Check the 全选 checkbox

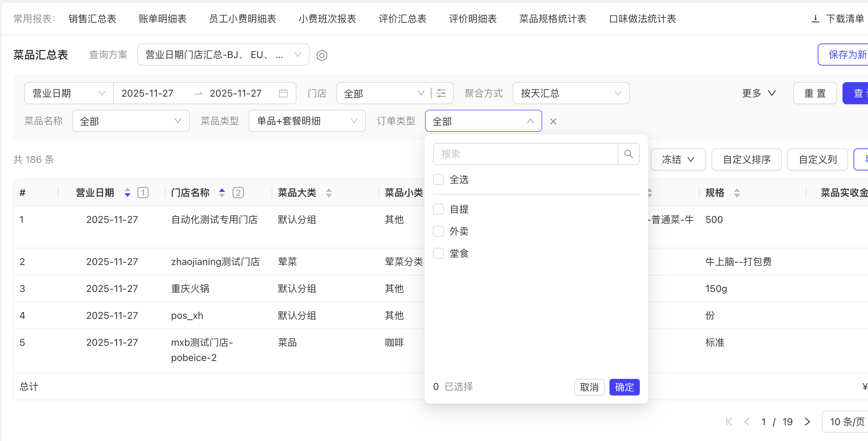click(x=438, y=179)
